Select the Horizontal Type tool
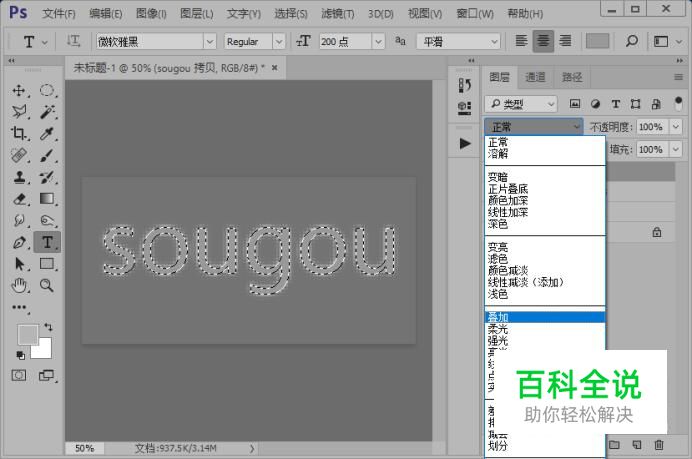 pos(47,242)
